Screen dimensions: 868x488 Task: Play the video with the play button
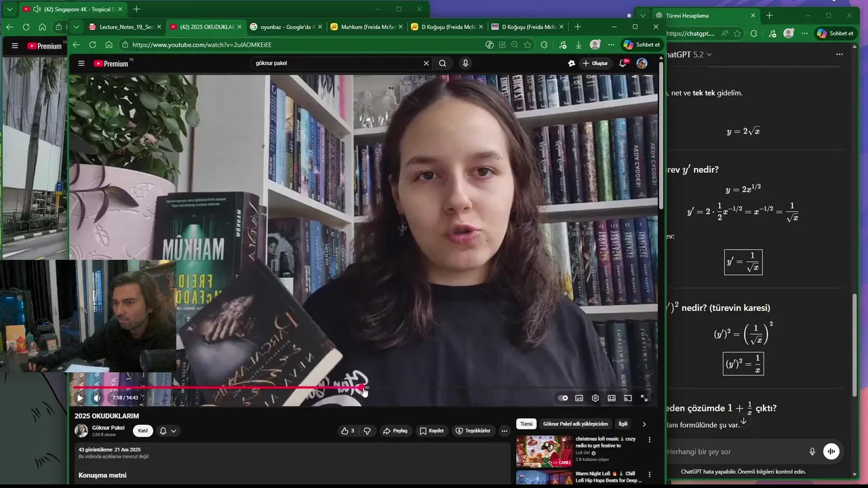[x=80, y=398]
